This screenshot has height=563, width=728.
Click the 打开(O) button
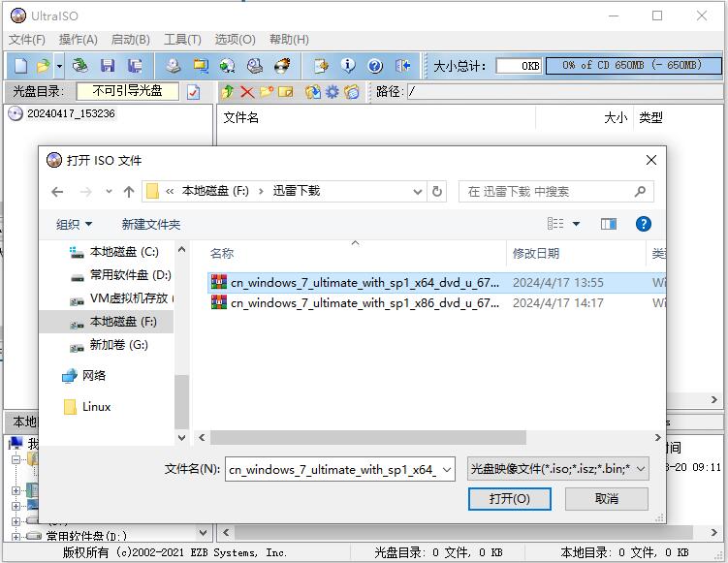pos(509,499)
